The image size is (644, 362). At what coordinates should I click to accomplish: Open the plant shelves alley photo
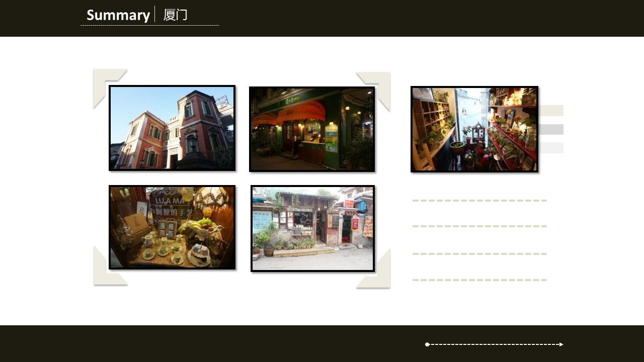point(474,129)
